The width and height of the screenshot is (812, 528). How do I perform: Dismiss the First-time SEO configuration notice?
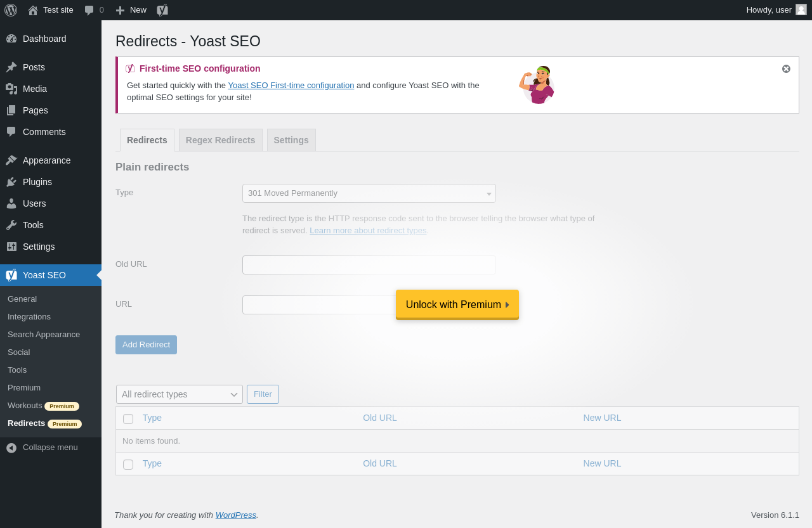[x=786, y=68]
